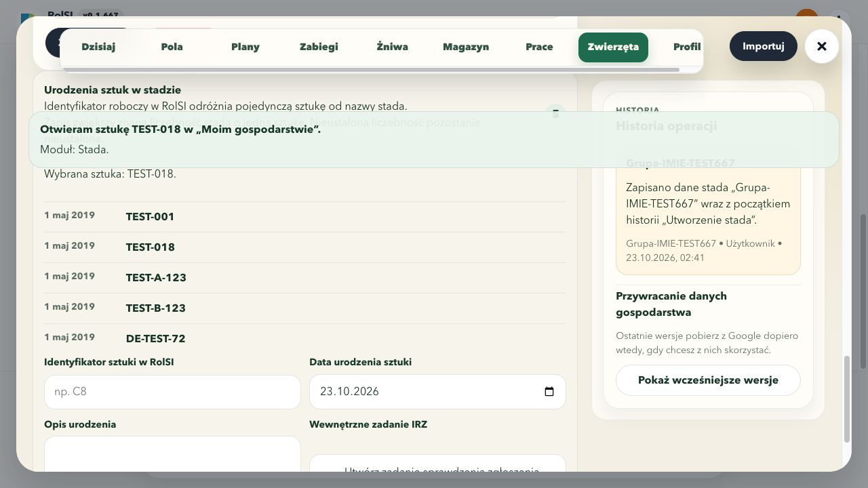Click the history entry about Grupa-IMIE-TEST667 saved data

(708, 213)
